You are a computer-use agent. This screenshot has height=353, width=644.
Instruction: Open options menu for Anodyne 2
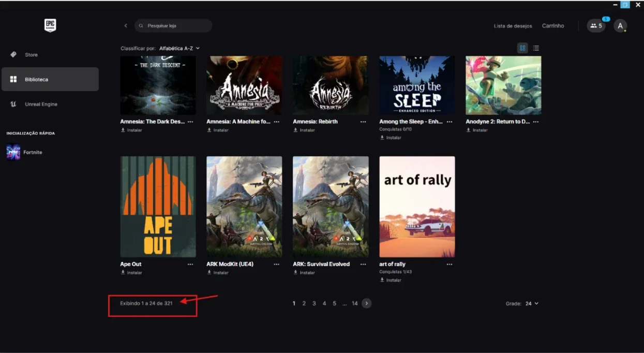coord(536,122)
